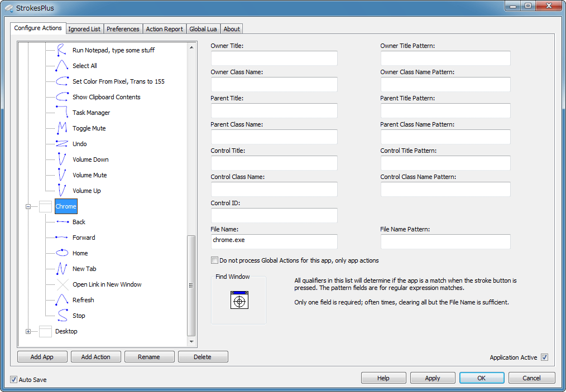The height and width of the screenshot is (392, 566).
Task: Click the Select All gesture icon
Action: point(62,66)
